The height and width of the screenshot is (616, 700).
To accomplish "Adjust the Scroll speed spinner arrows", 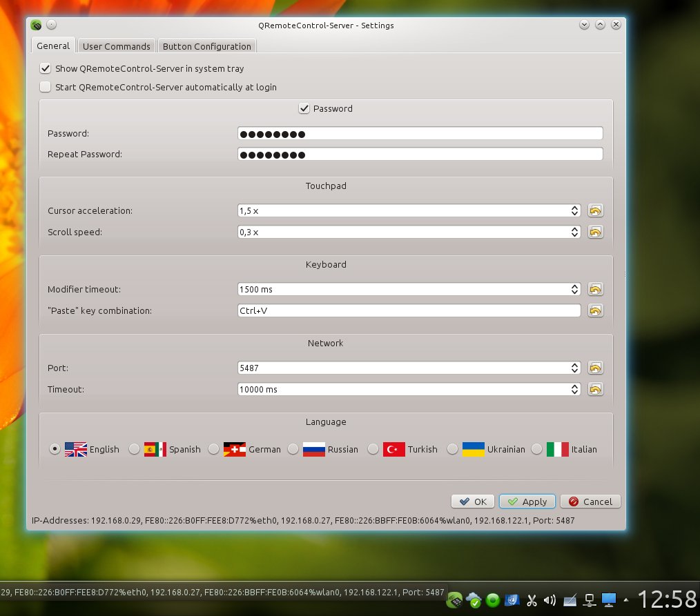I will pos(574,232).
